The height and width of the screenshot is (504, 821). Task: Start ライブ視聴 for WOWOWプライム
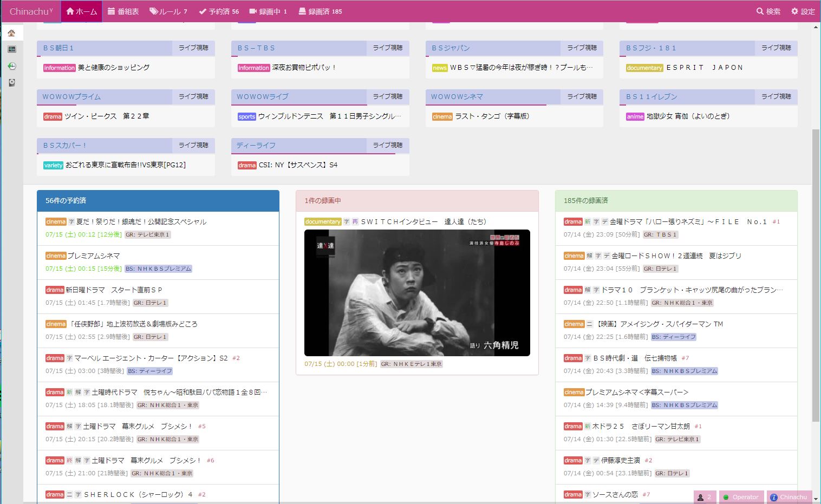click(x=193, y=96)
